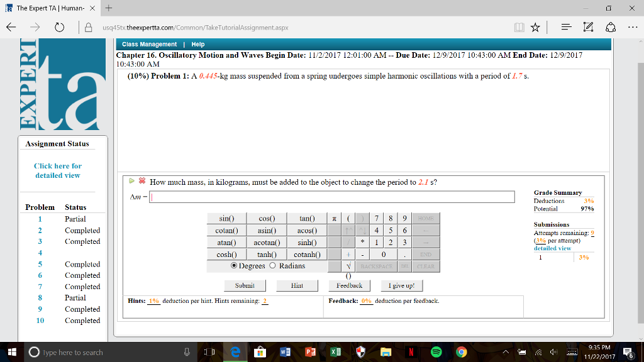Open Excel from the taskbar

click(334, 352)
